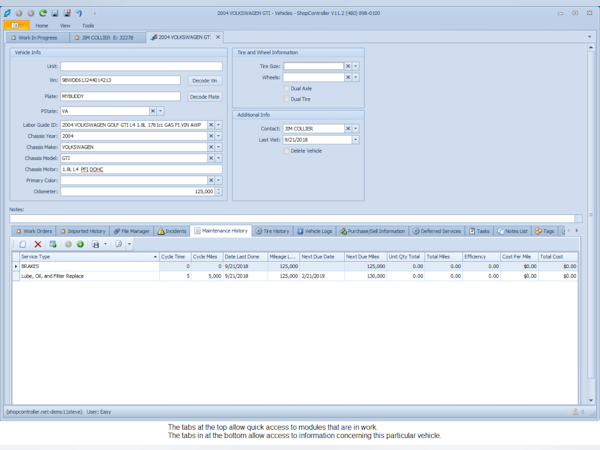The height and width of the screenshot is (450, 600).
Task: Open the Tire History tab
Action: (x=272, y=231)
